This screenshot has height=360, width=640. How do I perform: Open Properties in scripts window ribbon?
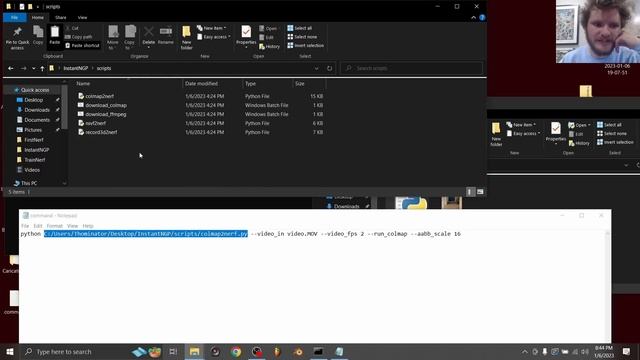point(246,37)
